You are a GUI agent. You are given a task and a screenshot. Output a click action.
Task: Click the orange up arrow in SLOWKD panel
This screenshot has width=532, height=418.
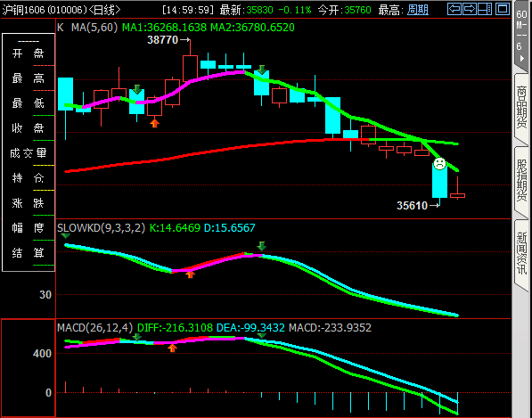pyautogui.click(x=191, y=275)
